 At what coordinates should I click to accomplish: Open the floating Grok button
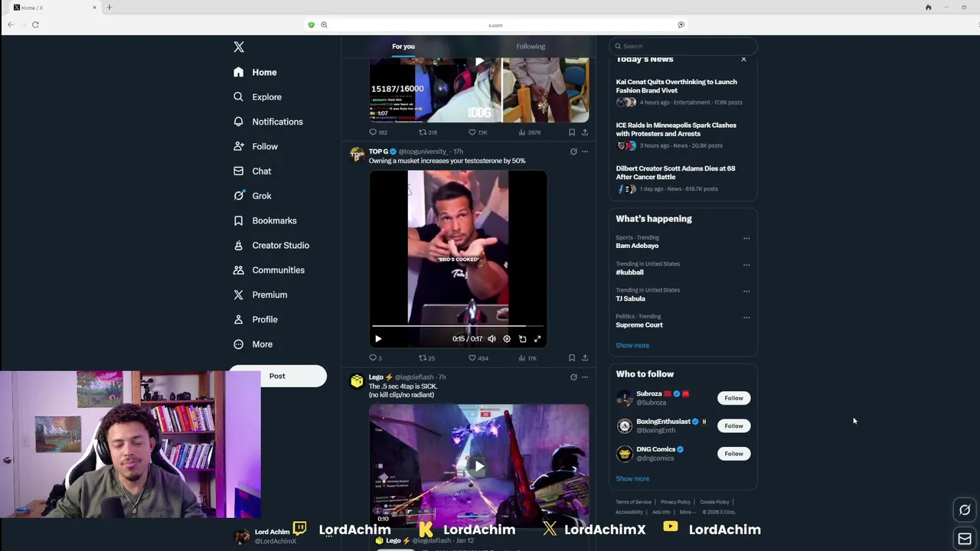pos(965,510)
